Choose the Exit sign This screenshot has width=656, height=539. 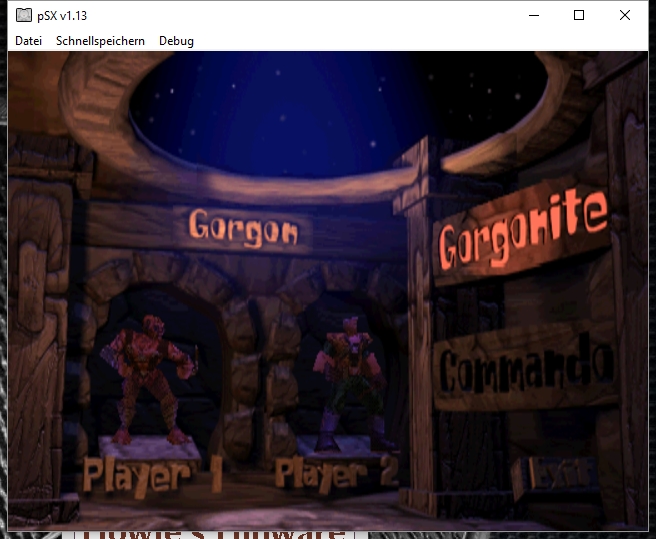click(556, 475)
